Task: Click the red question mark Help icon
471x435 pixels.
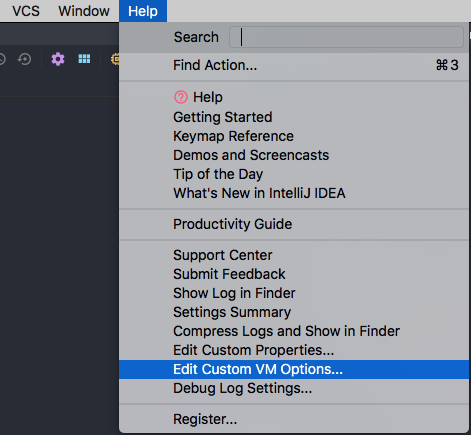Action: (x=181, y=97)
